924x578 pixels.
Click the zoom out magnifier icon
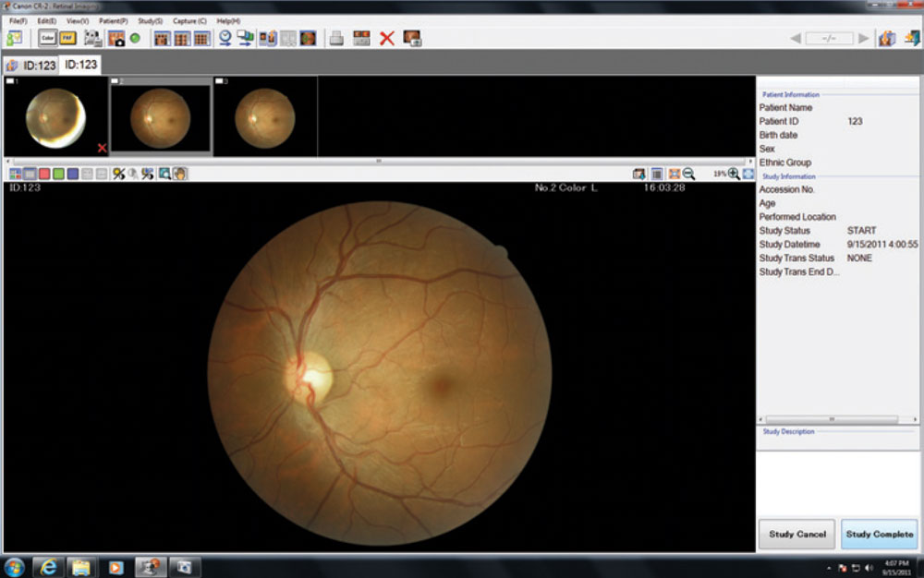click(688, 174)
